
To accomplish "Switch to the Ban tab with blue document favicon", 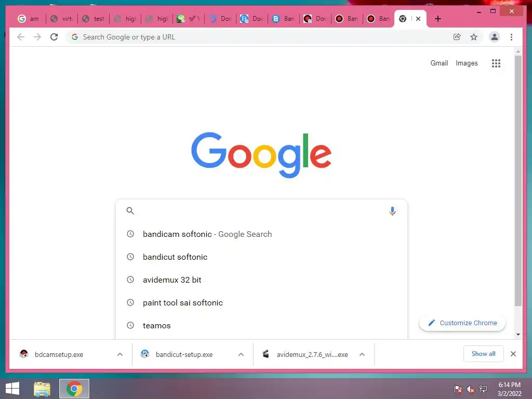I will (284, 19).
